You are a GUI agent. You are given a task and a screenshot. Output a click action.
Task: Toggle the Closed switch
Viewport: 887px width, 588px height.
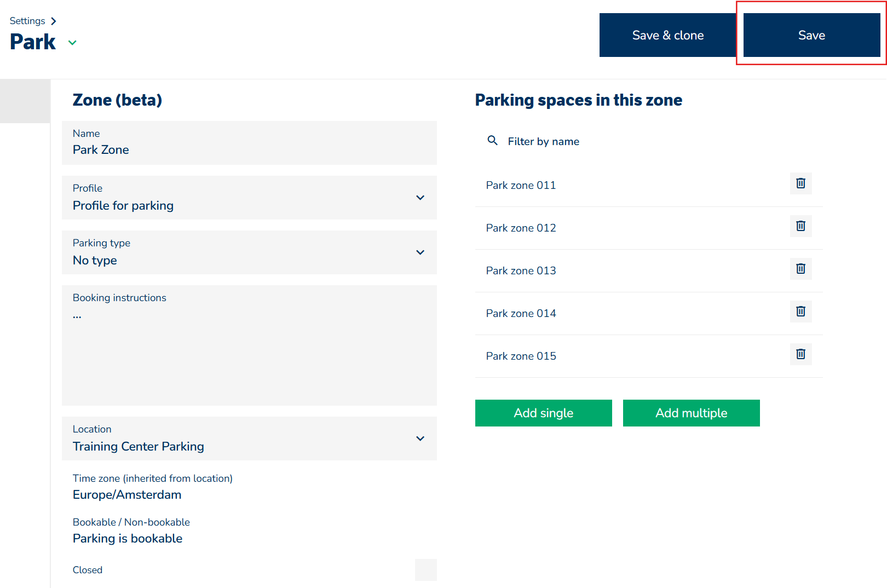(x=425, y=570)
